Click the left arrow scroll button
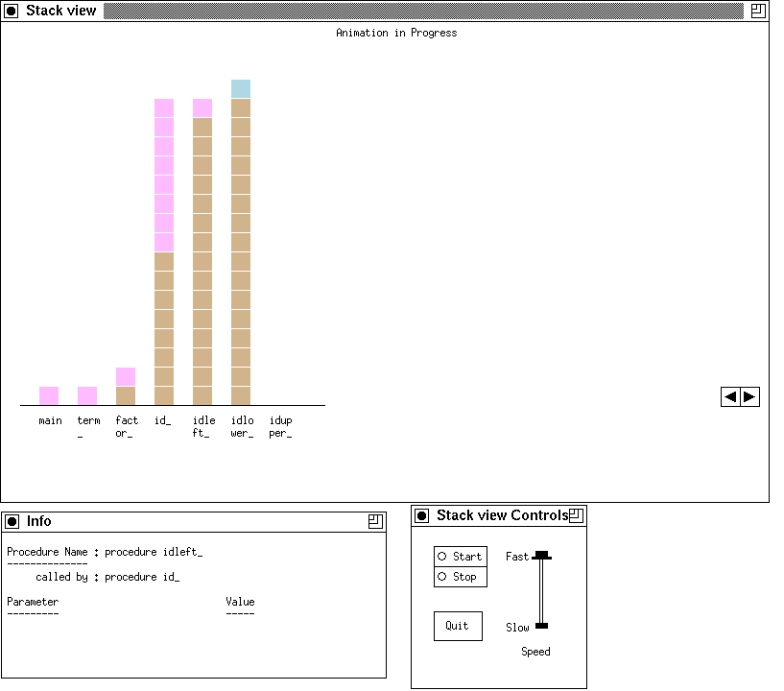 (731, 397)
